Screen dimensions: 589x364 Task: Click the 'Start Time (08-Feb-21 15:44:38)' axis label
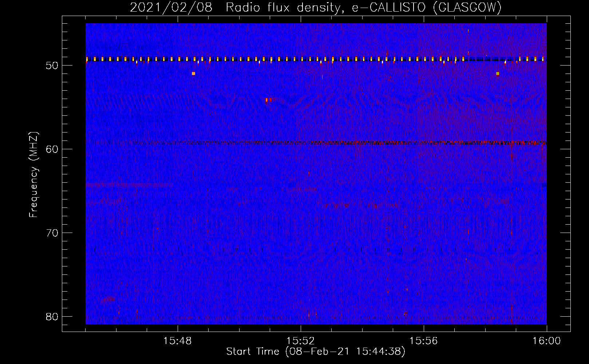[x=316, y=352]
